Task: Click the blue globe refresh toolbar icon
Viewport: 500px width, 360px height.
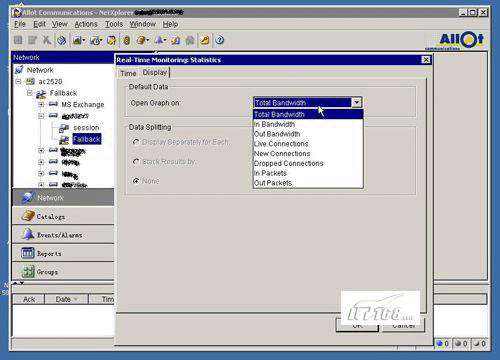Action: pos(61,40)
